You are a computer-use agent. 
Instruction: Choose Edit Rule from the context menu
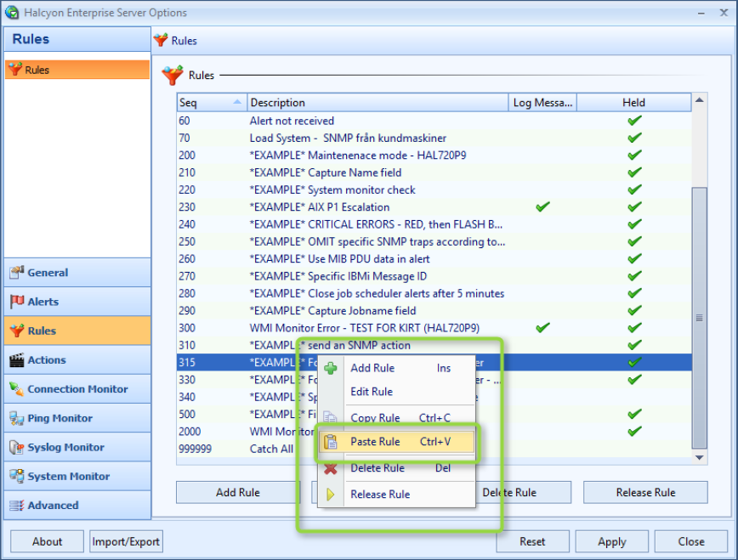[x=372, y=392]
